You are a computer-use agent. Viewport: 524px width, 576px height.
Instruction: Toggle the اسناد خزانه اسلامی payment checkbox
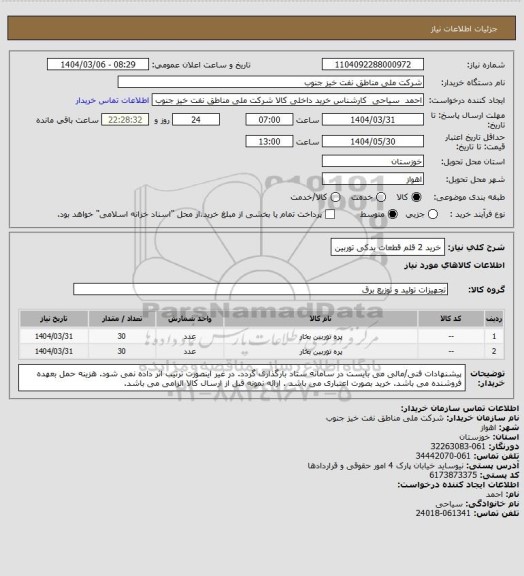tap(330, 214)
